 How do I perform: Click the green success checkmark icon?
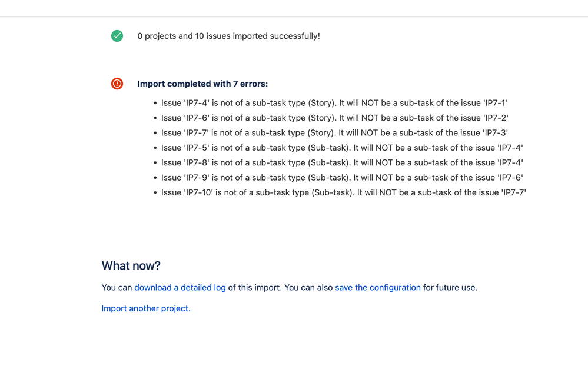coord(117,36)
